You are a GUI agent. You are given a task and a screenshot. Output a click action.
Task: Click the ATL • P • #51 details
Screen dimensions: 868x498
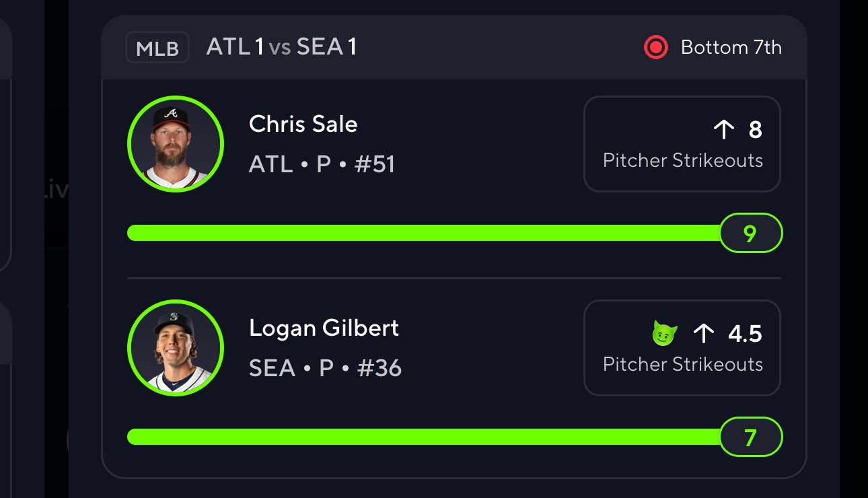point(322,164)
